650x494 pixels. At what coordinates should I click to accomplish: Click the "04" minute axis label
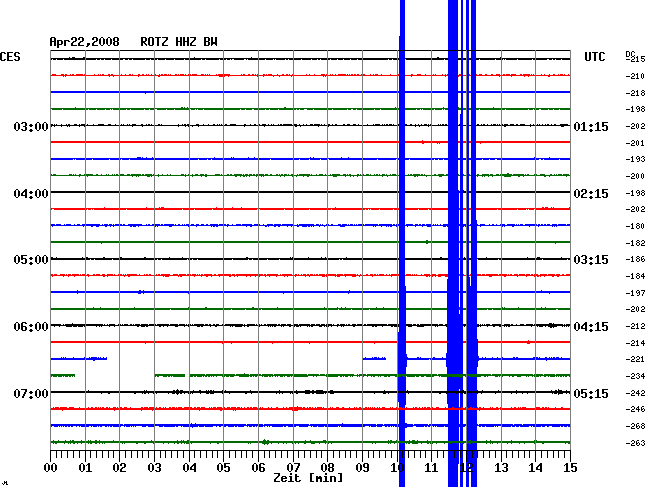189,468
